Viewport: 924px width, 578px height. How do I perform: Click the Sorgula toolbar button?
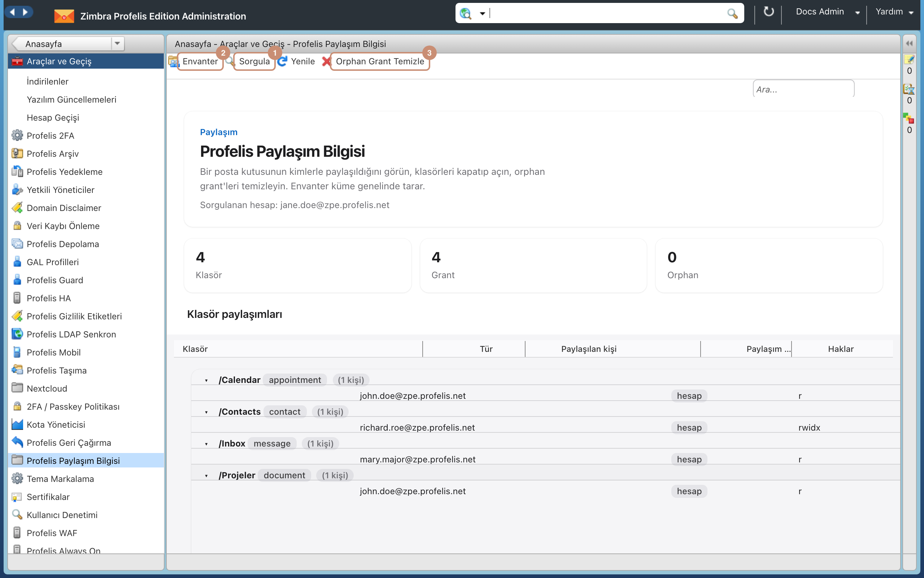(254, 61)
